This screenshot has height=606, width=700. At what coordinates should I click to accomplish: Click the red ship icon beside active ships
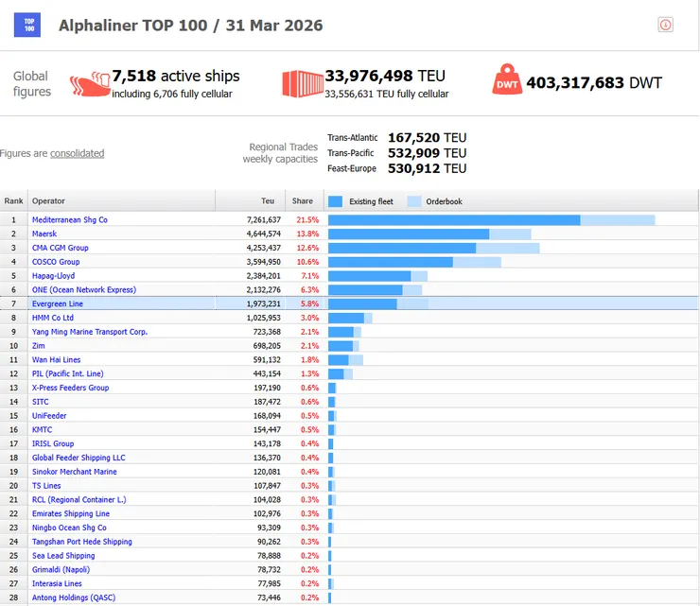(x=90, y=83)
